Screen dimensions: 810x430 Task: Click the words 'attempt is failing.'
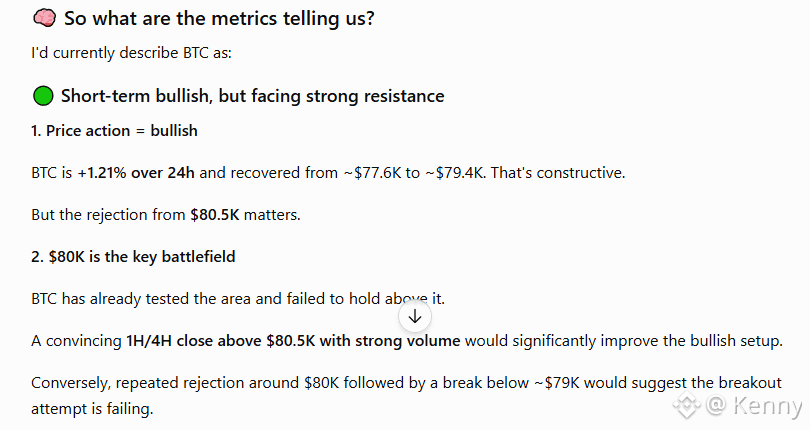(x=92, y=409)
